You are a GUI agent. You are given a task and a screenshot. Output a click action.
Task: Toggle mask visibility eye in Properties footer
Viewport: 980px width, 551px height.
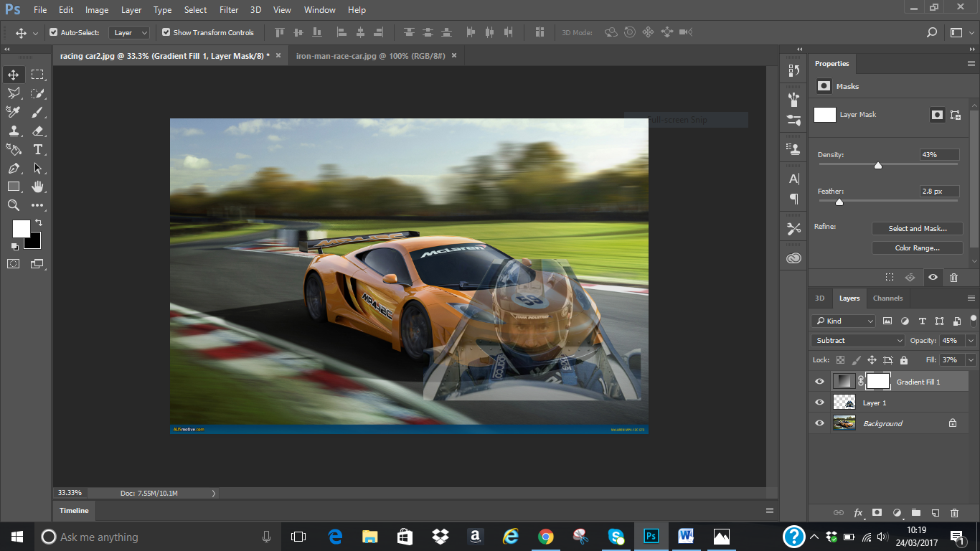click(x=933, y=277)
